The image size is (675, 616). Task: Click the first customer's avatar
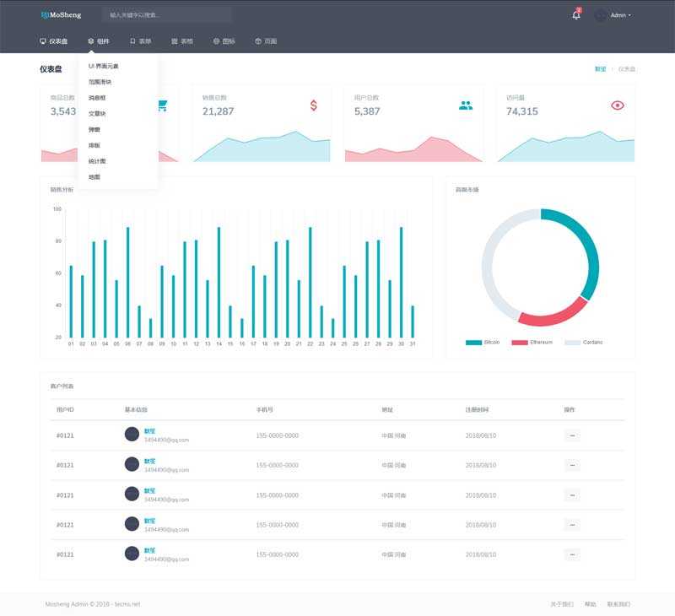(x=132, y=434)
